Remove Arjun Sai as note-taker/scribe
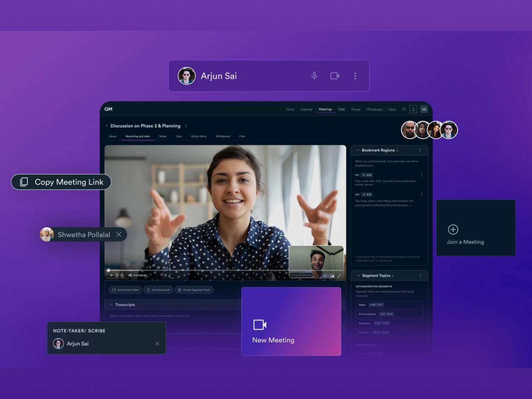 (157, 343)
